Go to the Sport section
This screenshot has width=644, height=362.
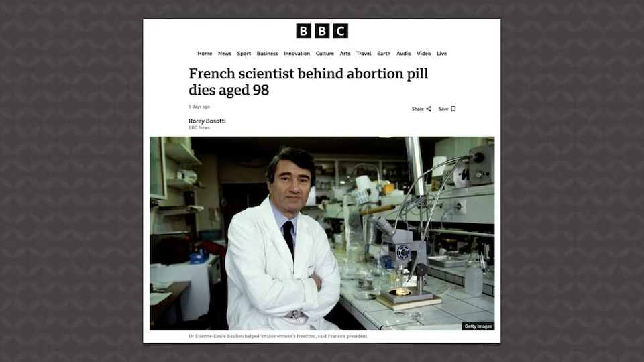coord(244,54)
